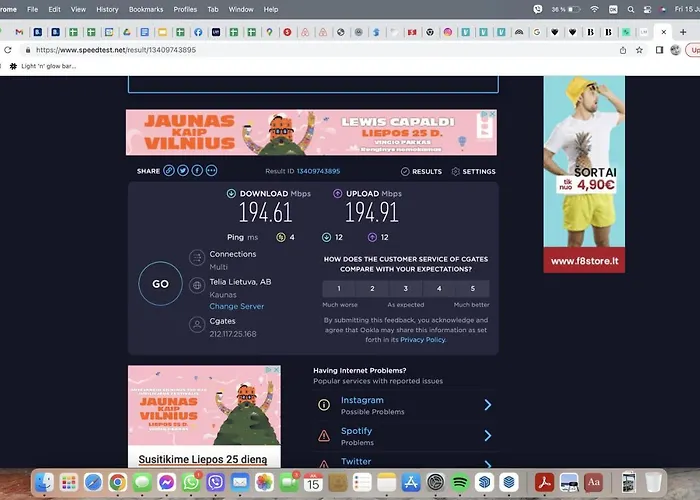Select rating 3 As expected
The image size is (700, 500).
coord(405,288)
